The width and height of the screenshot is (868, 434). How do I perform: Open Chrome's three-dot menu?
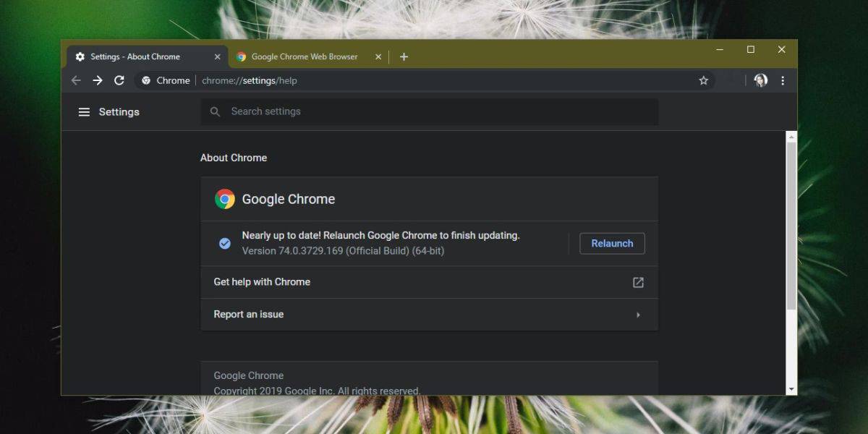point(783,80)
